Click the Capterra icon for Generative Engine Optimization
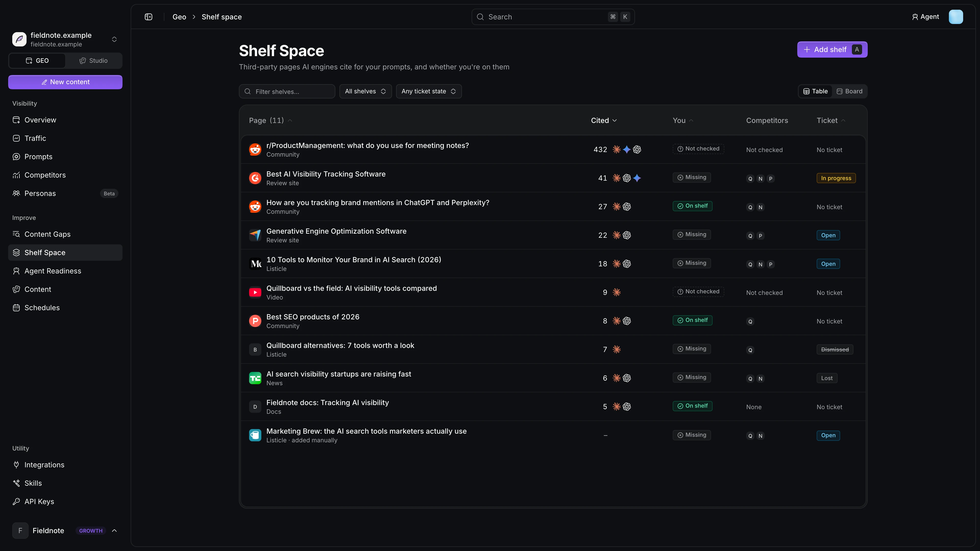This screenshot has height=551, width=980. pos(255,235)
